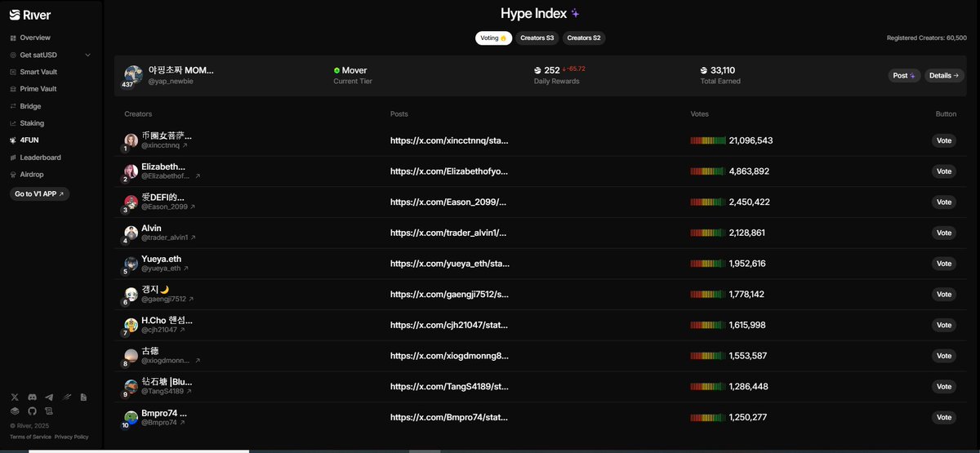Image resolution: width=980 pixels, height=453 pixels.
Task: Click external-link arrow beside @Bmpro74
Action: 181,423
